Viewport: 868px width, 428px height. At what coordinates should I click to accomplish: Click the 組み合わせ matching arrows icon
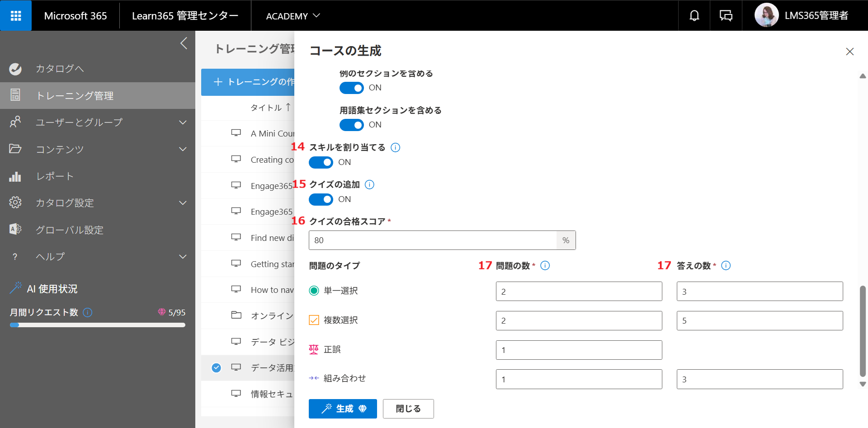(314, 378)
